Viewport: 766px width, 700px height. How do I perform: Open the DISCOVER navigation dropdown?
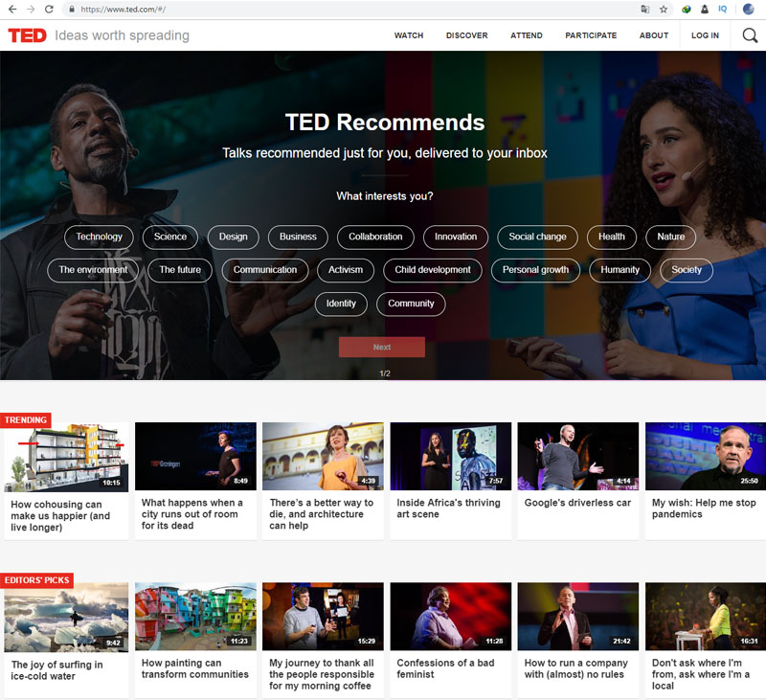[466, 35]
